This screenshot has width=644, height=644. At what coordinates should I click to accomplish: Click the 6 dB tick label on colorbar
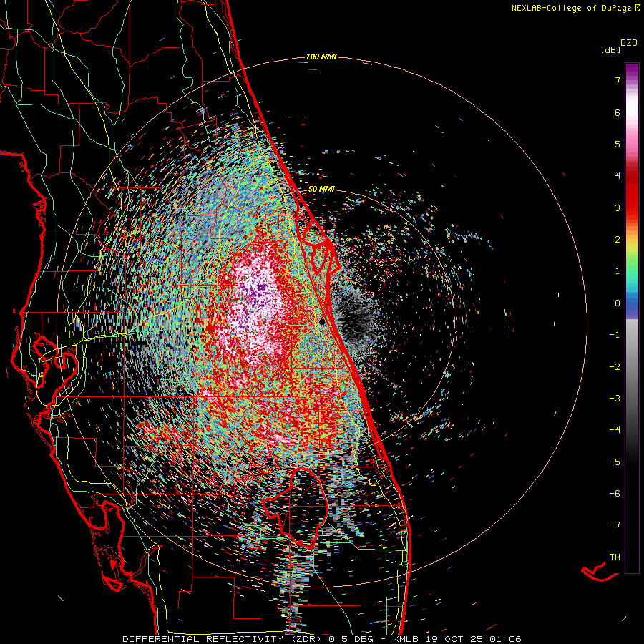618,112
